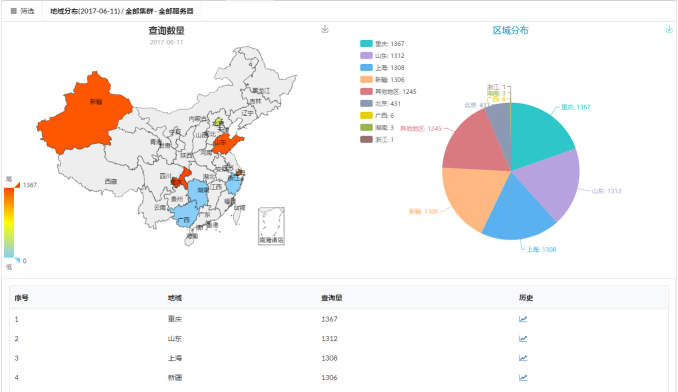Download the regional distribution pie chart
Image resolution: width=678 pixels, height=392 pixels.
pos(669,29)
